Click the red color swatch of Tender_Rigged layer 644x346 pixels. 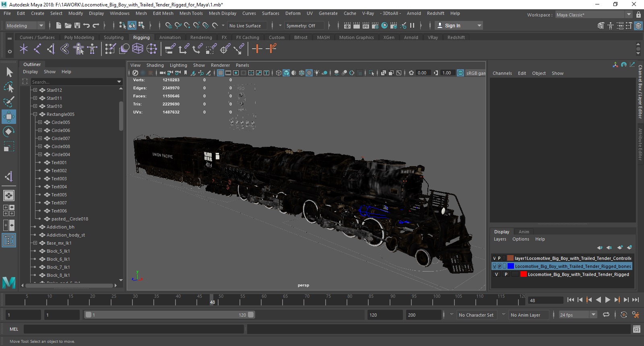(x=524, y=274)
